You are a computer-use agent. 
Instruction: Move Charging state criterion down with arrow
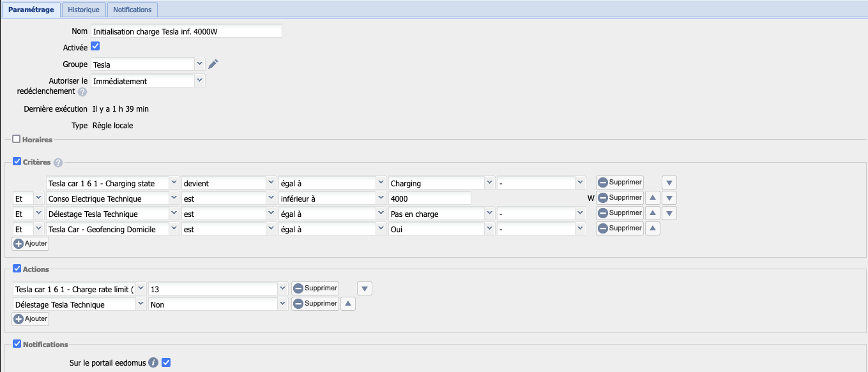(669, 182)
